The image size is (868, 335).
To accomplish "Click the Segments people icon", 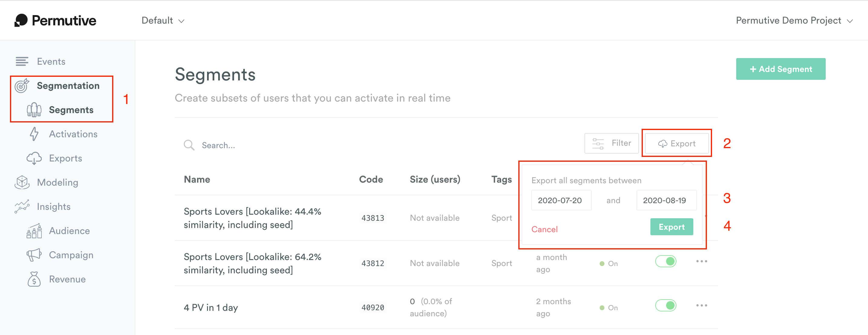I will click(x=34, y=110).
